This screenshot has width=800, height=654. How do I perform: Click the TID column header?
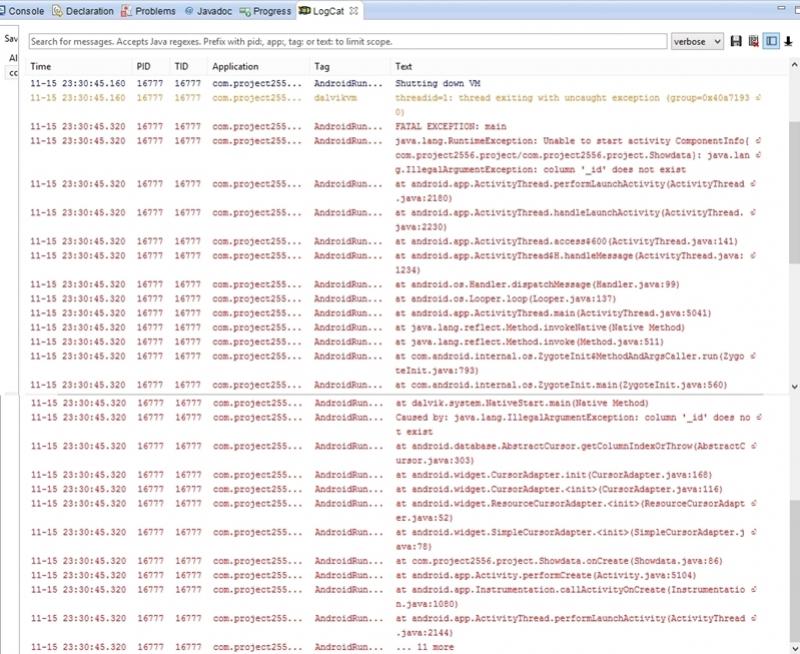(188, 66)
